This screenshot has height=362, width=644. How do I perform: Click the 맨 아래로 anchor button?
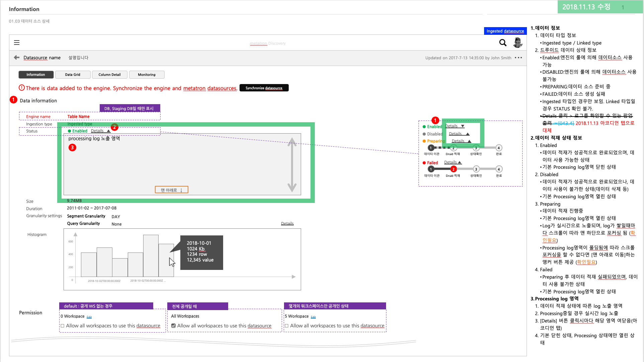point(171,189)
